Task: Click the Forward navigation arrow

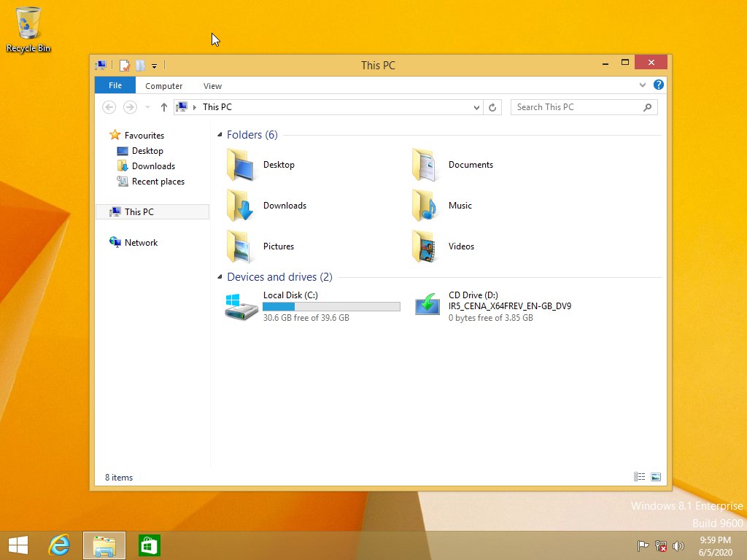Action: (130, 107)
